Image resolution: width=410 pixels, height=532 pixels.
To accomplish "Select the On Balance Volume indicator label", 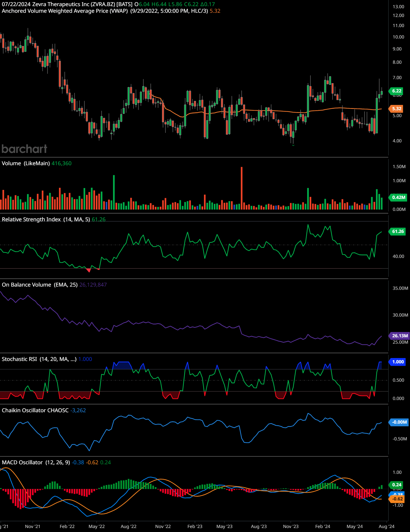I will 40,285.
